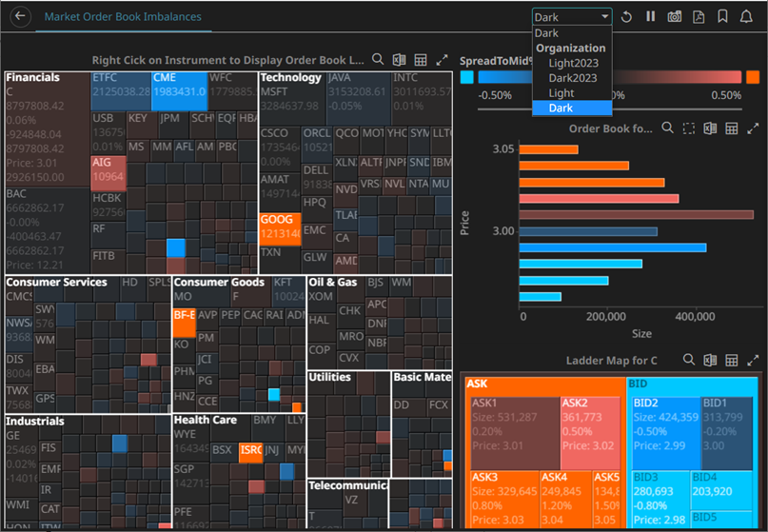Select the ASK1 tile in Ladder Map
The width and height of the screenshot is (768, 532).
click(515, 433)
